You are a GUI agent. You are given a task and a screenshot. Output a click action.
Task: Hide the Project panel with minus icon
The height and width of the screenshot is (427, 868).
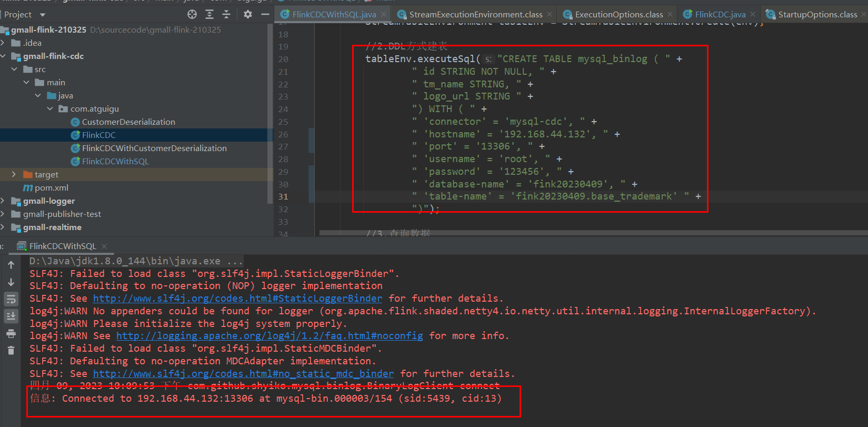point(265,14)
